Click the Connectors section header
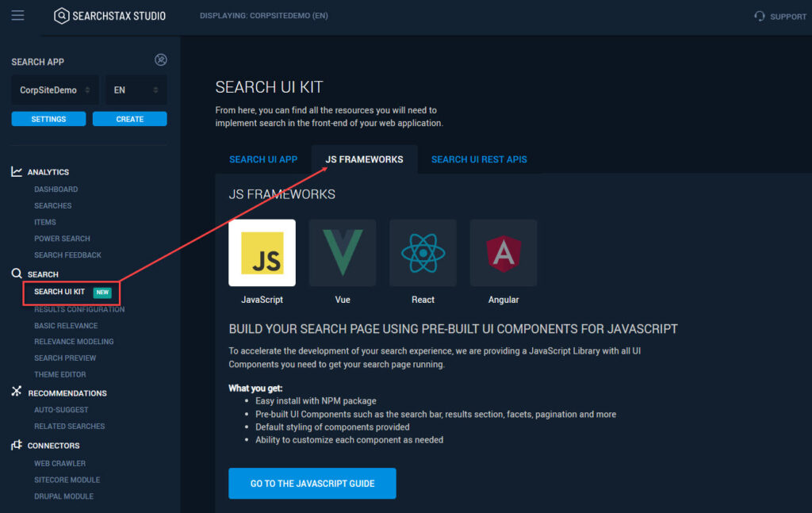 coord(53,446)
